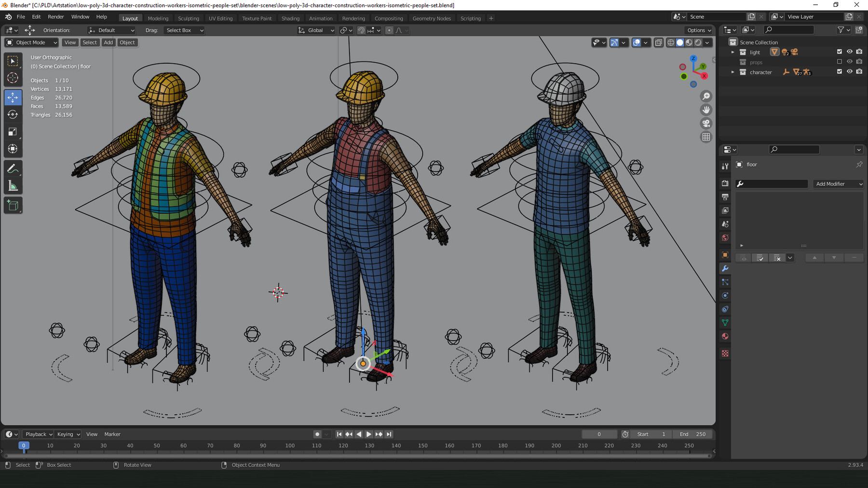Disable camera render visibility for light collection
The image size is (868, 488).
click(859, 52)
